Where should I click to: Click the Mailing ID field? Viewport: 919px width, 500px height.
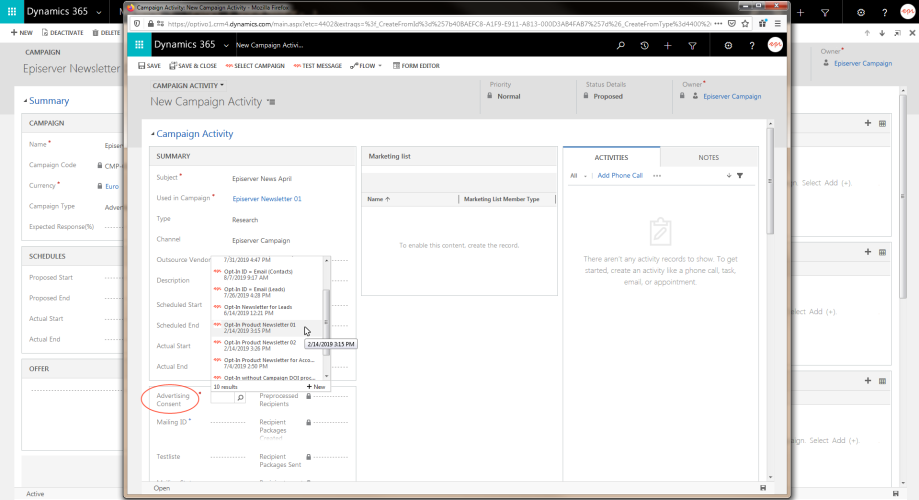pyautogui.click(x=227, y=422)
